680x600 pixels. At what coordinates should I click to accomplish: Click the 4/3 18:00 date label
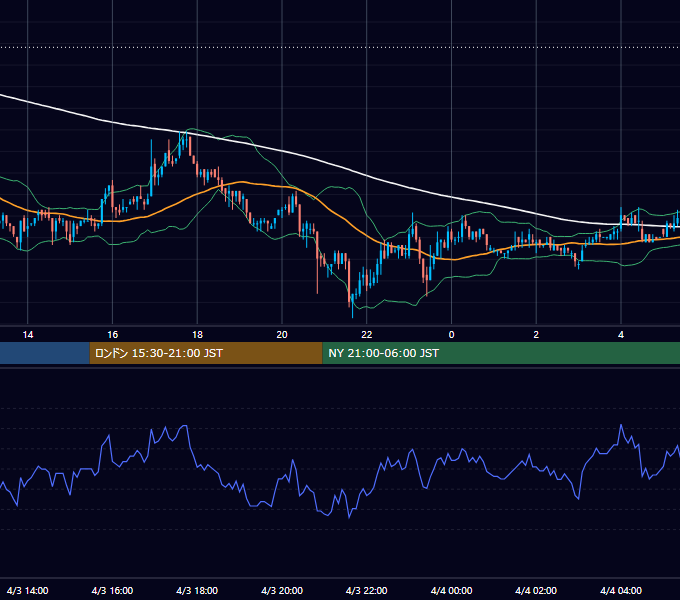197,590
